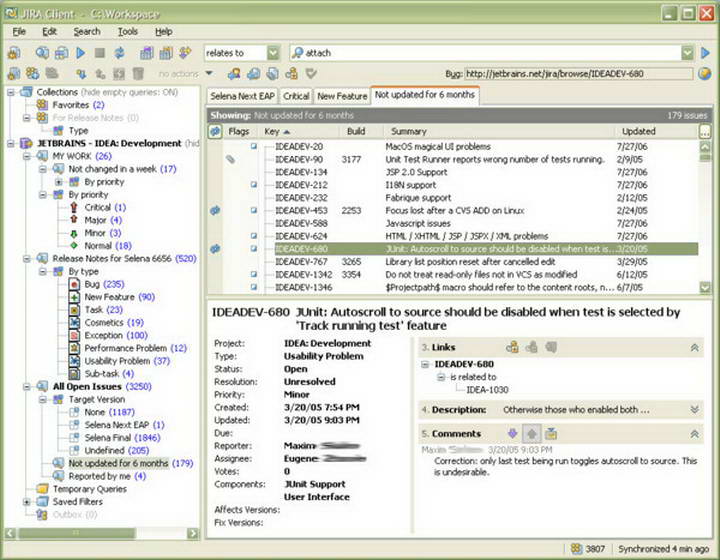Click the gray shield icon in second toolbar
This screenshot has height=560, width=720.
[311, 73]
